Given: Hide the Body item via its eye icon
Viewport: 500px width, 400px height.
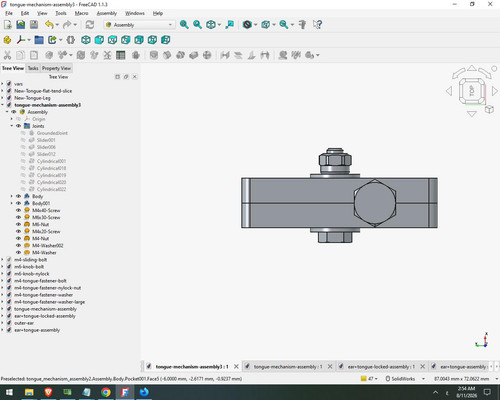Looking at the screenshot, I should point(18,196).
